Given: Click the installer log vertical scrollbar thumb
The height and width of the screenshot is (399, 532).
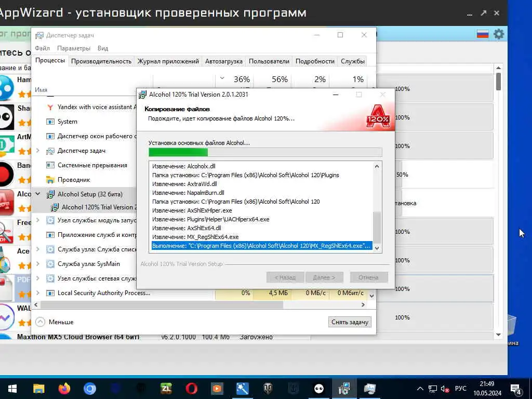Looking at the screenshot, I should (x=377, y=227).
